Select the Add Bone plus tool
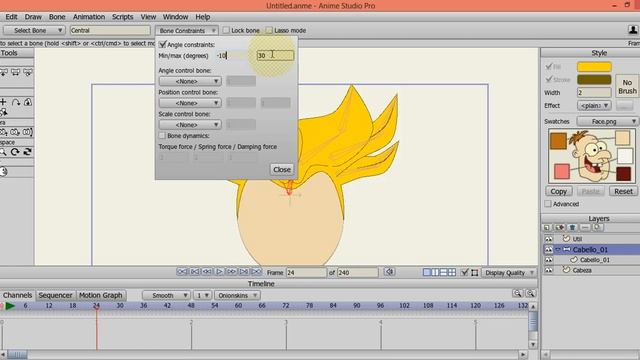Image resolution: width=640 pixels, height=360 pixels. pyautogui.click(x=3, y=102)
